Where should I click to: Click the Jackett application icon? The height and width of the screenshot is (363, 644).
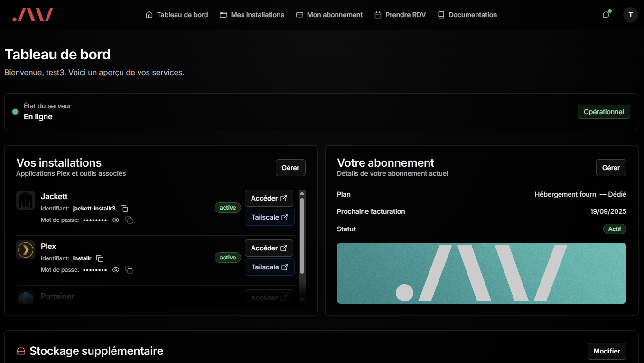pyautogui.click(x=26, y=200)
